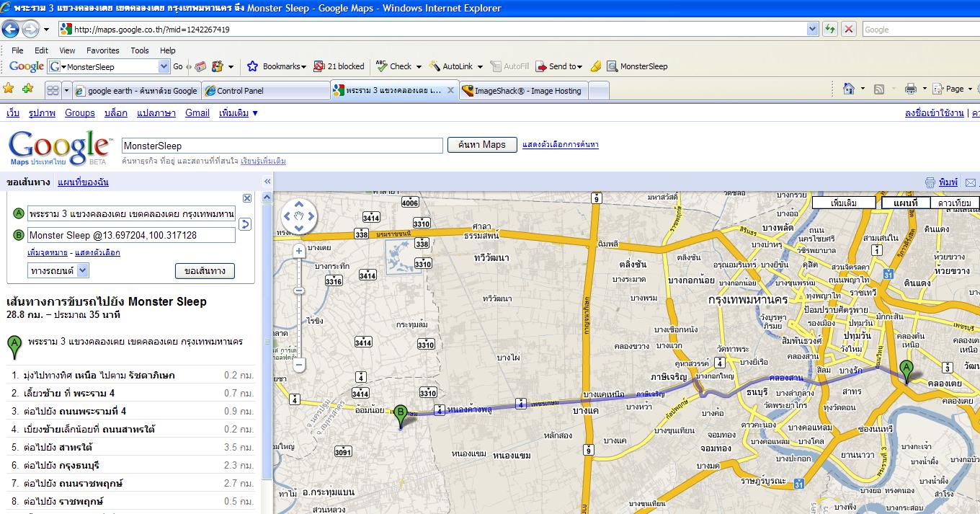The height and width of the screenshot is (514, 980).
Task: Click the get directions button in form
Action: coord(205,271)
